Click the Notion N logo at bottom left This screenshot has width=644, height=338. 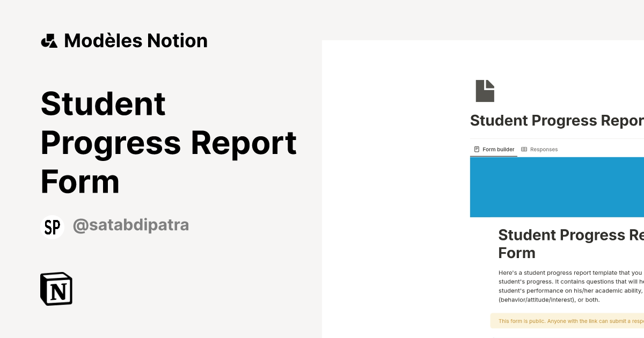[56, 289]
